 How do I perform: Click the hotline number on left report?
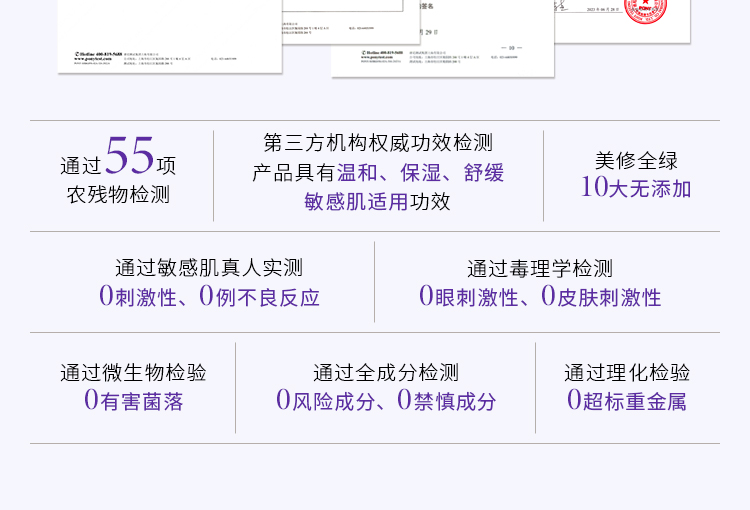[x=107, y=53]
